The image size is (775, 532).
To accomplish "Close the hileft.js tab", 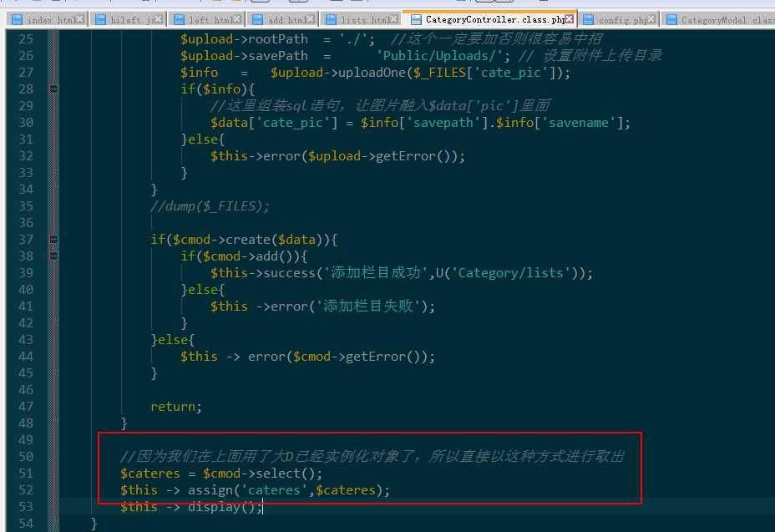I will [158, 18].
